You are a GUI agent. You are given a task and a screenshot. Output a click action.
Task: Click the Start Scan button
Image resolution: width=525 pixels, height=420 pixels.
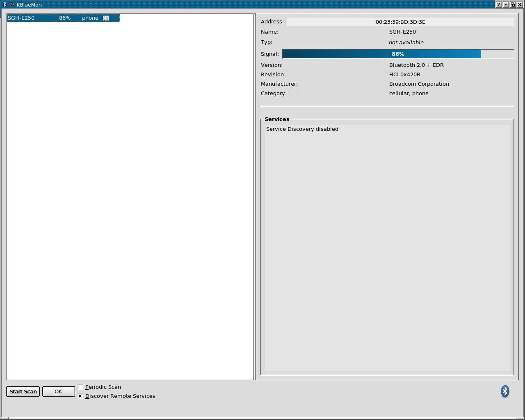[x=23, y=391]
